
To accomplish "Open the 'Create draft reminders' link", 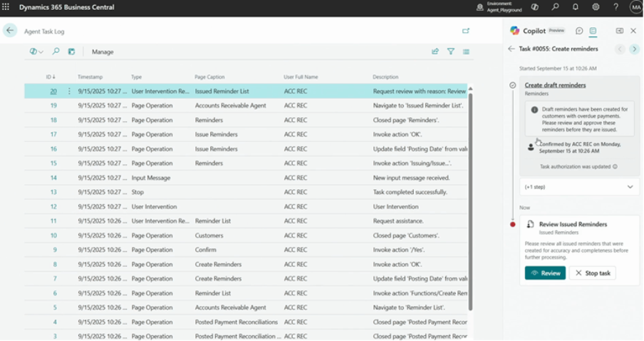I will pyautogui.click(x=555, y=85).
